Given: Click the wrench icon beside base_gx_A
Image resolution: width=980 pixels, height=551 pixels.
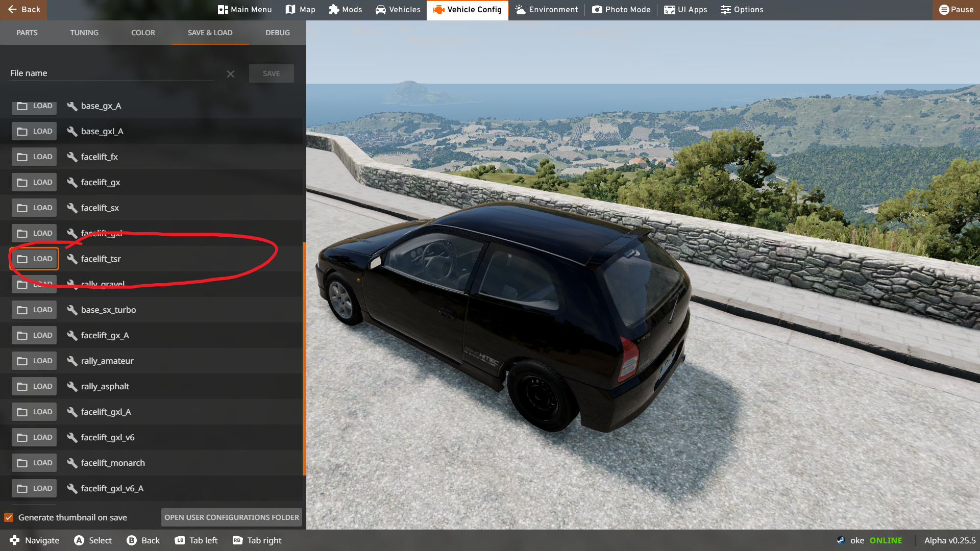Looking at the screenshot, I should coord(72,106).
